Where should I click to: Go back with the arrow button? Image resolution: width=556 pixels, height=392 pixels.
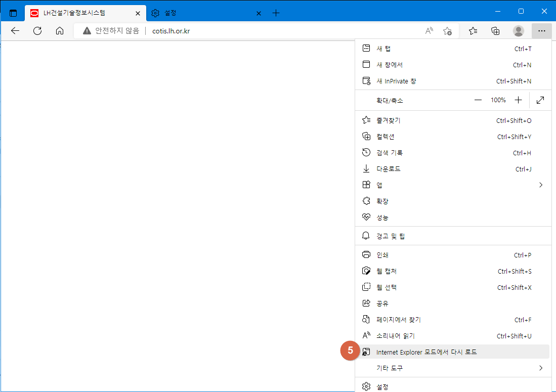(x=15, y=31)
